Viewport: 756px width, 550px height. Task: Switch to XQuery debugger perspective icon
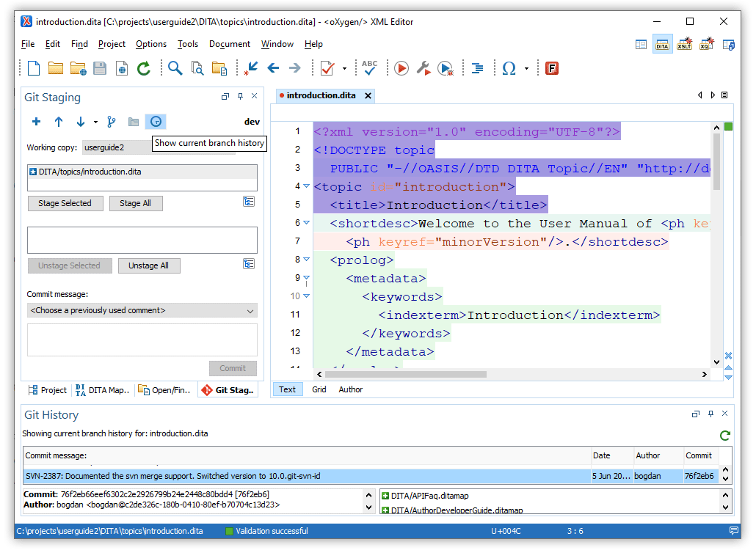point(706,44)
